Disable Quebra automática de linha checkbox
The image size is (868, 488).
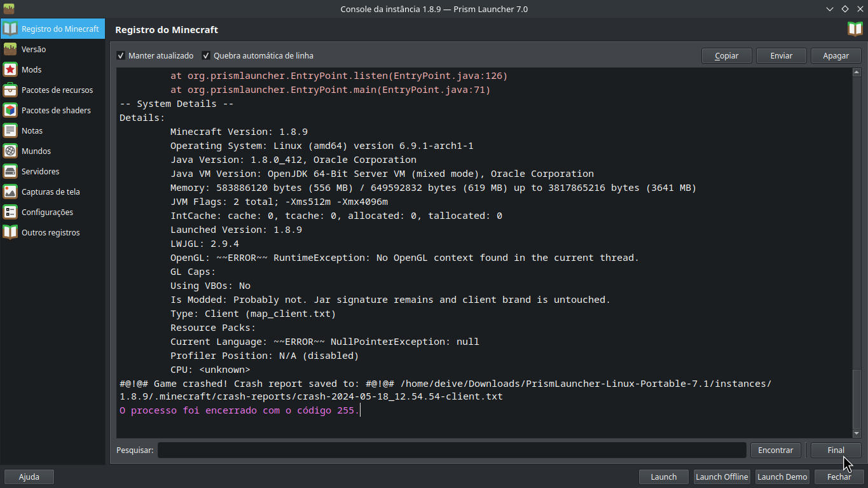tap(206, 56)
